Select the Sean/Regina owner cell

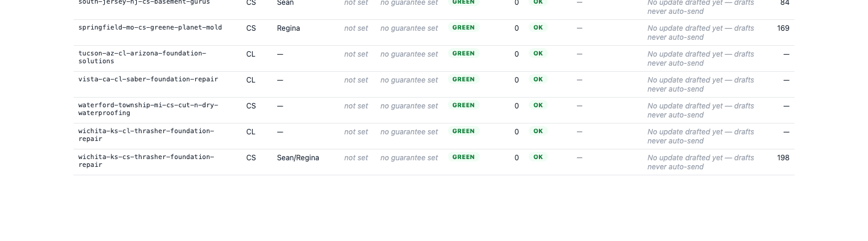click(x=298, y=158)
